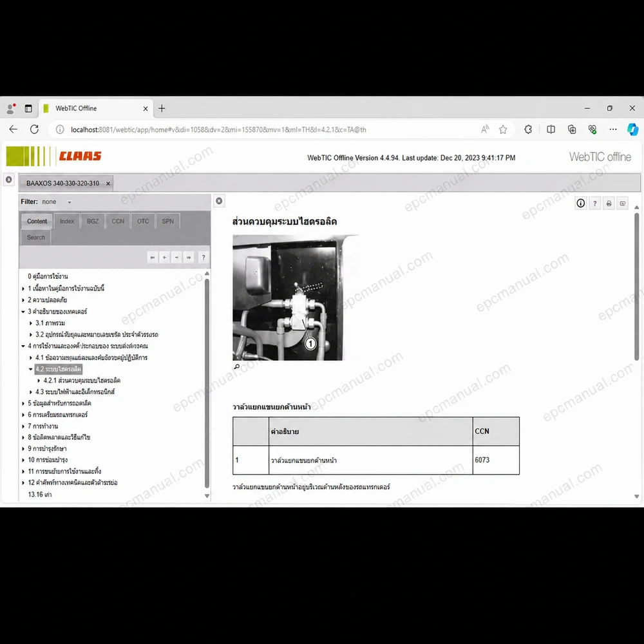
Task: Open tree item 13.16
Action: click(40, 495)
